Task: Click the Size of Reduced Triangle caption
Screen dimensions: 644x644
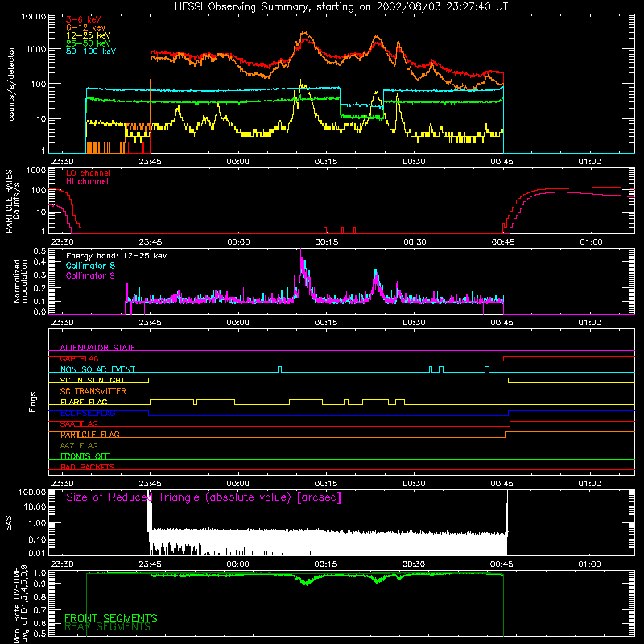Action: click(204, 497)
